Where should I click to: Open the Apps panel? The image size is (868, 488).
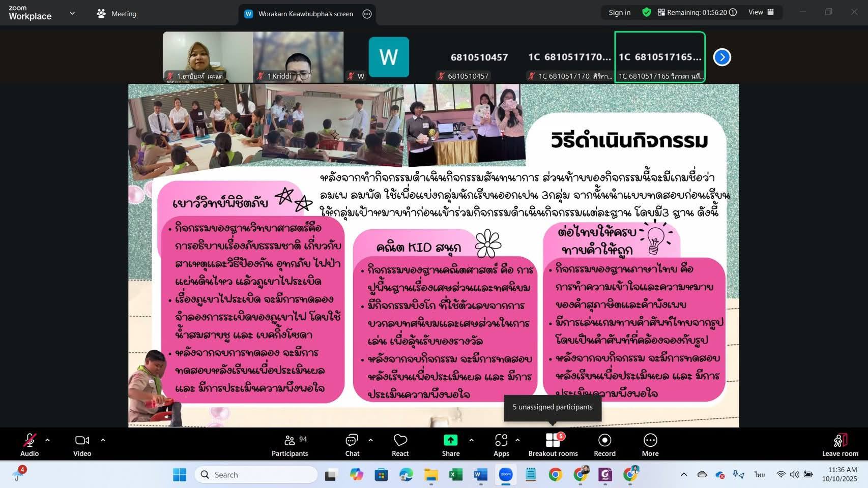[501, 445]
